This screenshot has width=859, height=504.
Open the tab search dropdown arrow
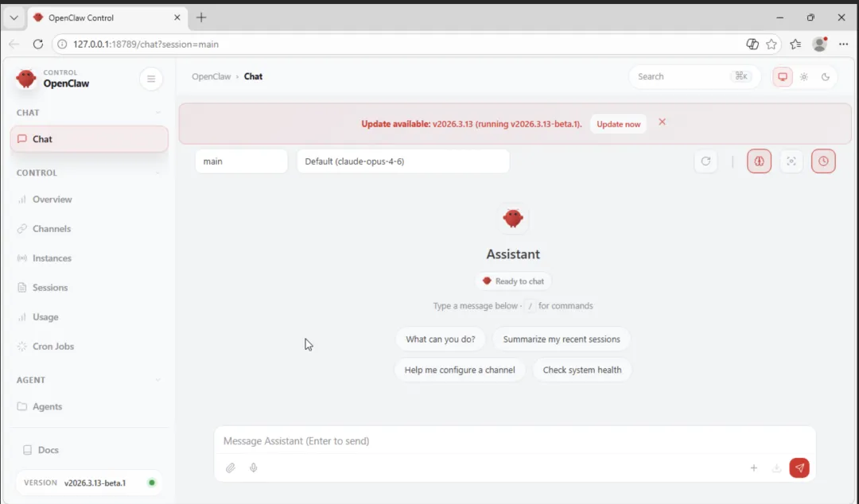click(14, 17)
